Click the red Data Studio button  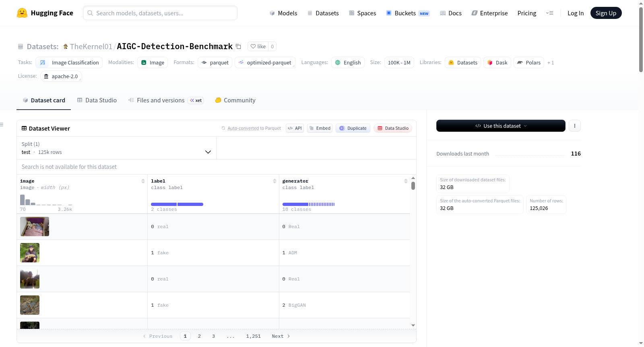click(x=393, y=128)
